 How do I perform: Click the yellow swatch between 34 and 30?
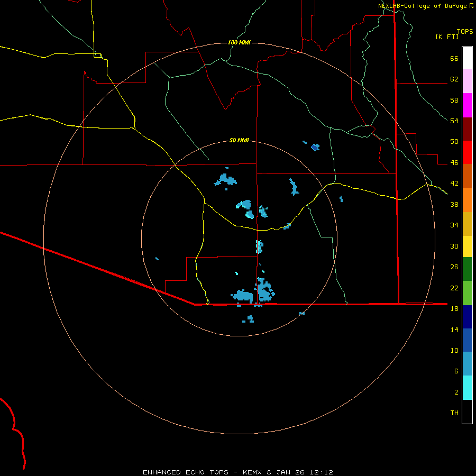pos(467,246)
